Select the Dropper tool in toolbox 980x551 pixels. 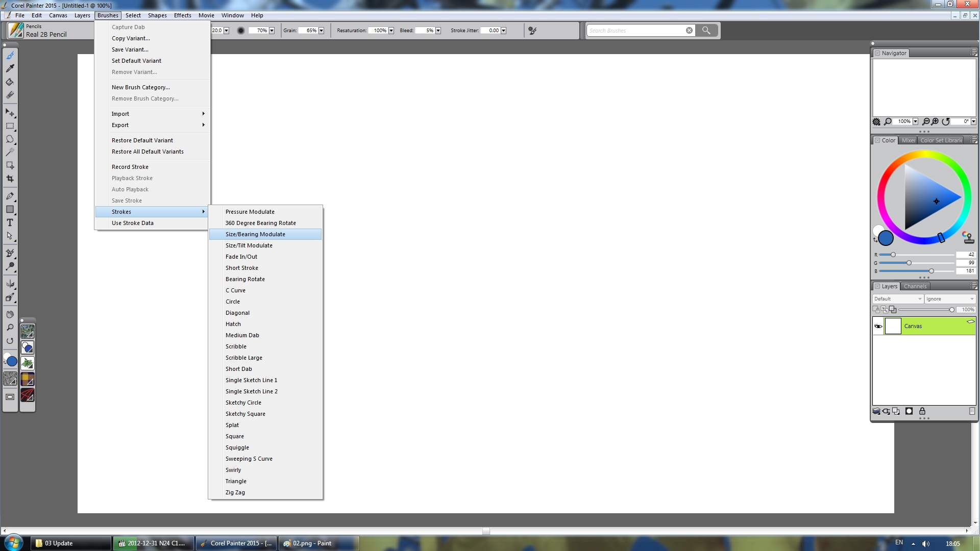click(x=10, y=68)
